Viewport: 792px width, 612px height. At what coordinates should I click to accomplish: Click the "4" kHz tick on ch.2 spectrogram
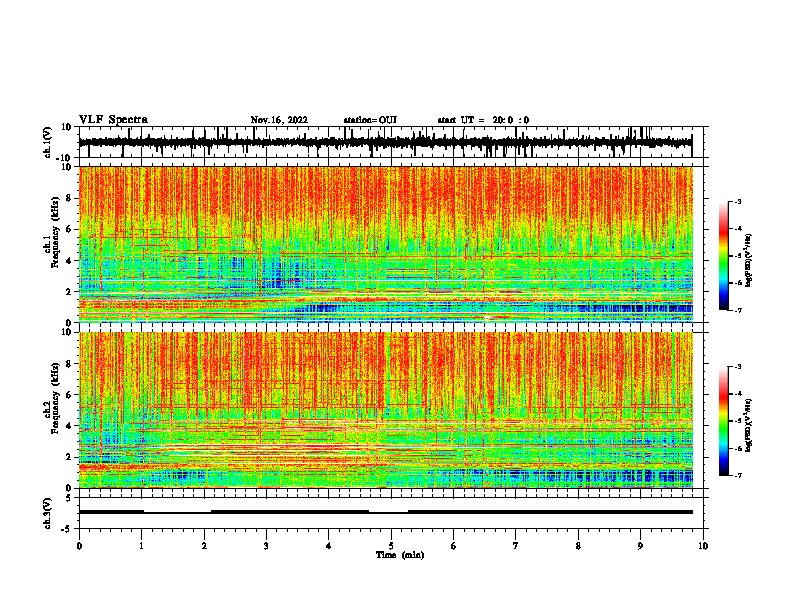click(69, 426)
